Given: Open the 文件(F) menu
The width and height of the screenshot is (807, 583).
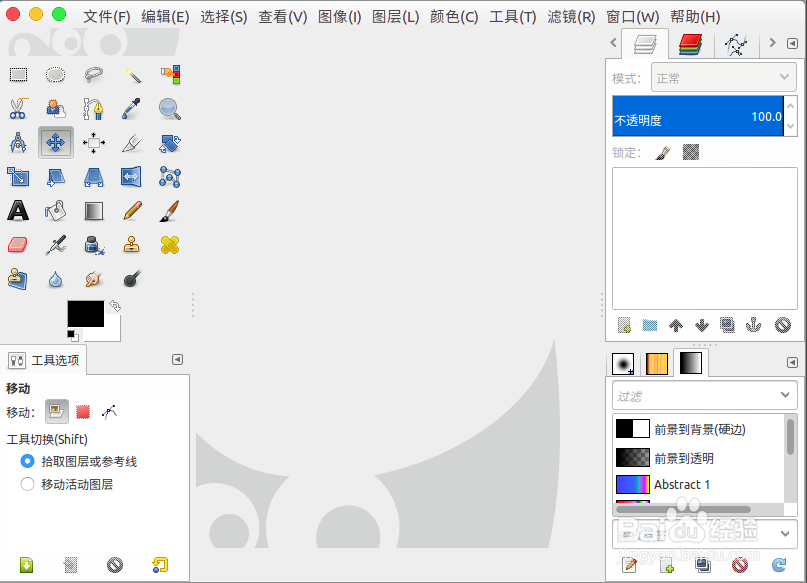Looking at the screenshot, I should [x=107, y=17].
